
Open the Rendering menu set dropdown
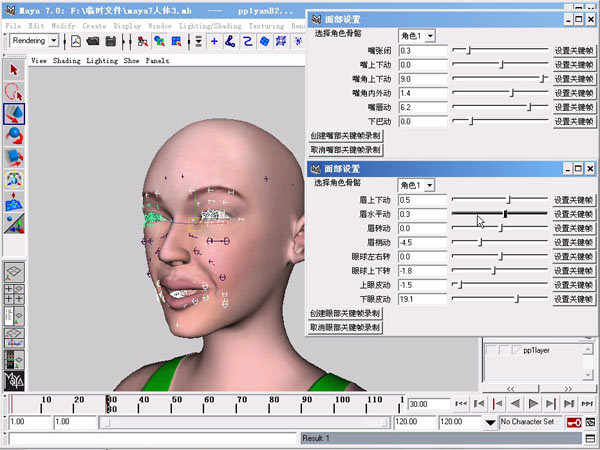pos(54,41)
